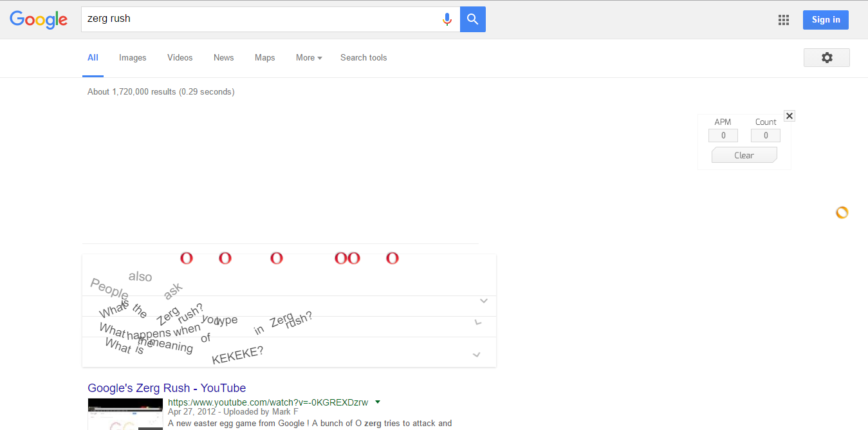Click the rightmost red zerg O
The width and height of the screenshot is (868, 430).
pos(392,258)
